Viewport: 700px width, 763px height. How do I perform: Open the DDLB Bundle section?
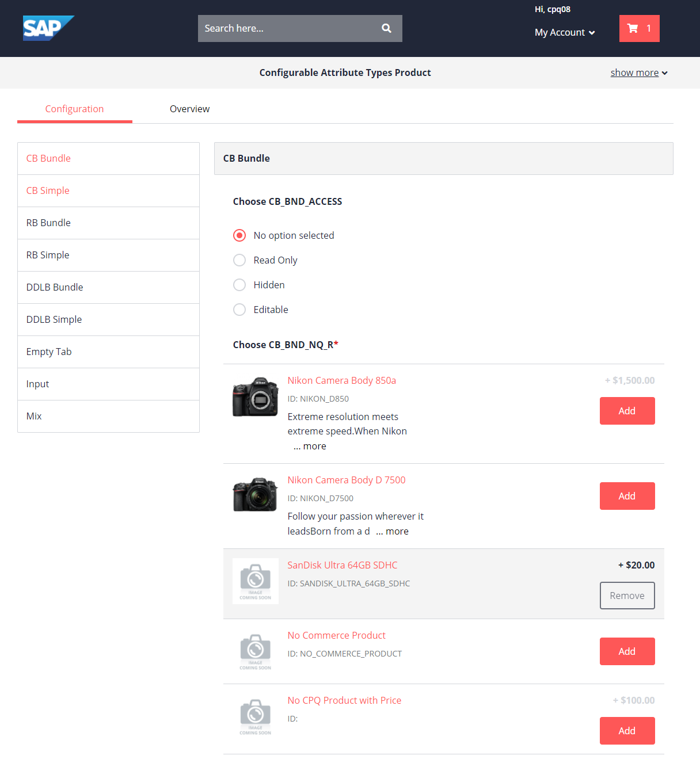coord(55,287)
